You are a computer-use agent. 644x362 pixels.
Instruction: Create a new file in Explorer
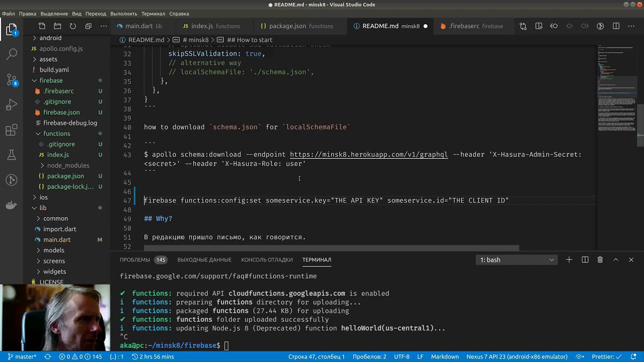click(x=42, y=26)
